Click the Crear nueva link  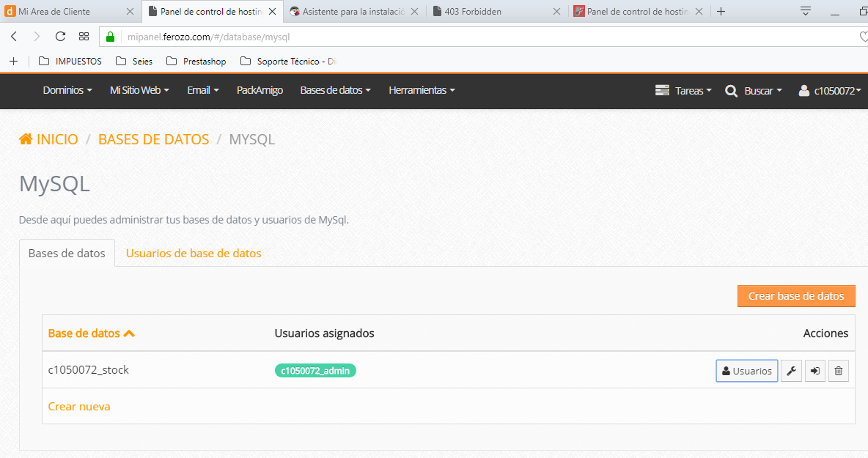coord(79,407)
